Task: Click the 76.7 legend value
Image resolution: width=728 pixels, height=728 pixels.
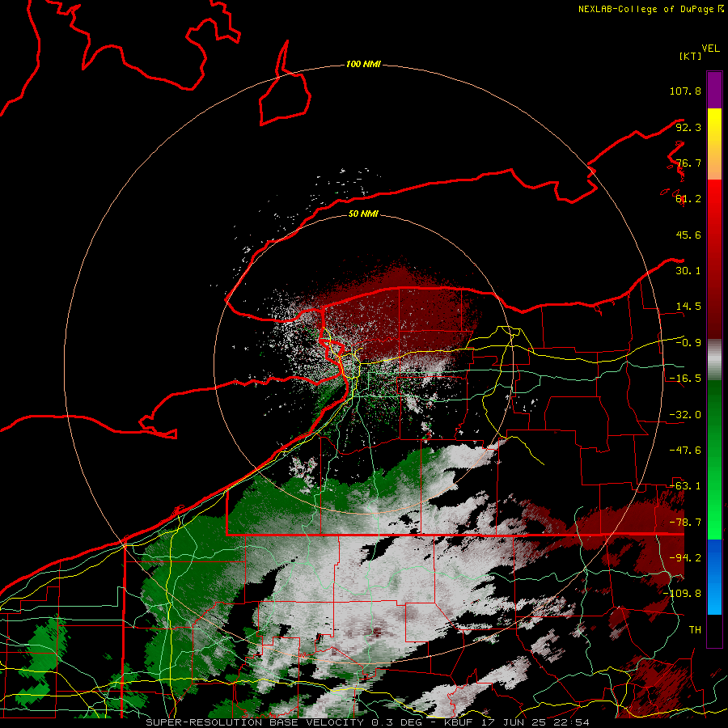Action: coord(688,163)
